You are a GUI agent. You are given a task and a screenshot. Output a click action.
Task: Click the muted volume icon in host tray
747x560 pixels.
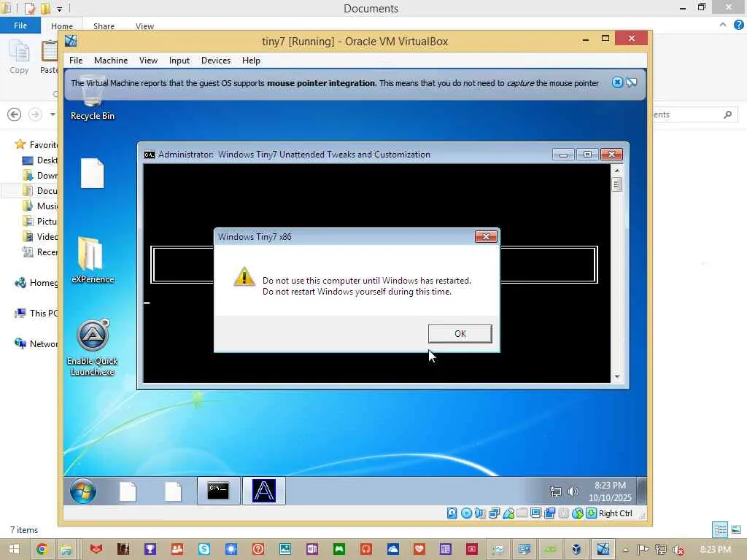[678, 550]
